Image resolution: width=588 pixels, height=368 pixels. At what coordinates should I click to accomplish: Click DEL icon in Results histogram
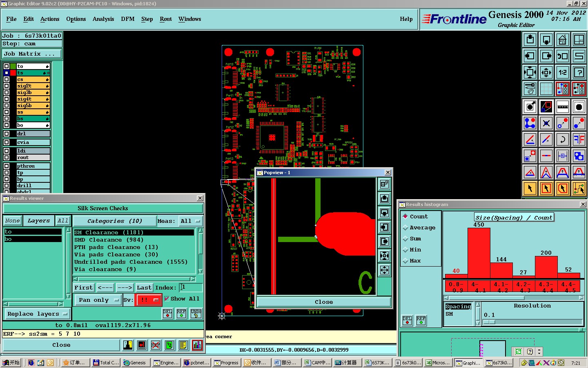click(x=407, y=321)
